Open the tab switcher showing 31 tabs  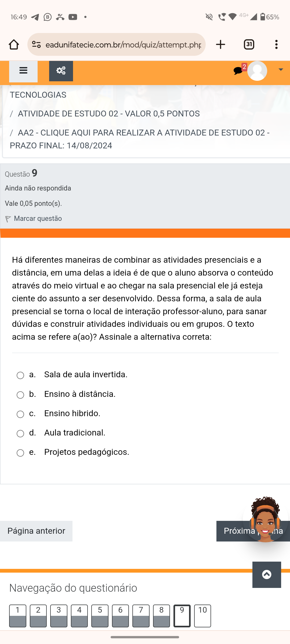pyautogui.click(x=249, y=45)
